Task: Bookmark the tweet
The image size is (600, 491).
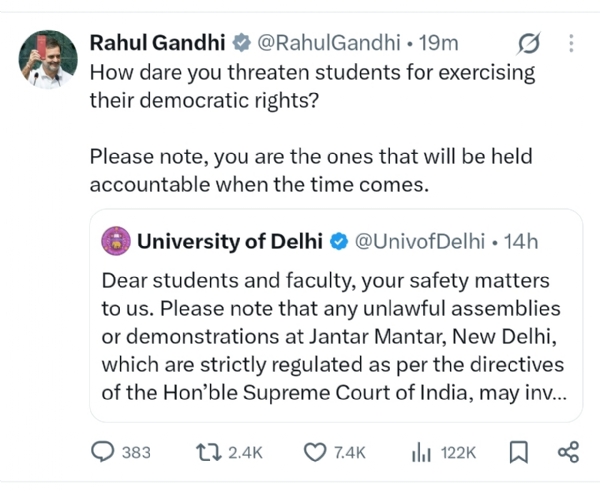Action: pos(519,452)
